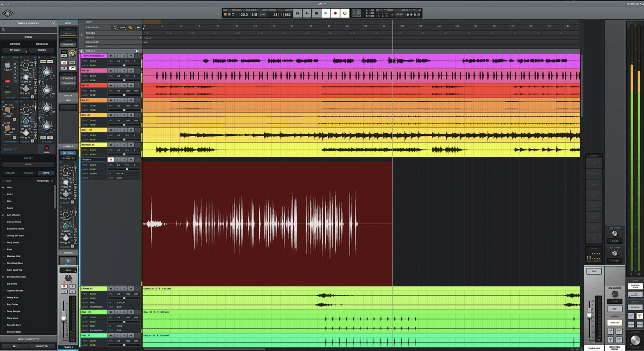The height and width of the screenshot is (351, 644).
Task: Click the Save preset button
Action: point(46,173)
